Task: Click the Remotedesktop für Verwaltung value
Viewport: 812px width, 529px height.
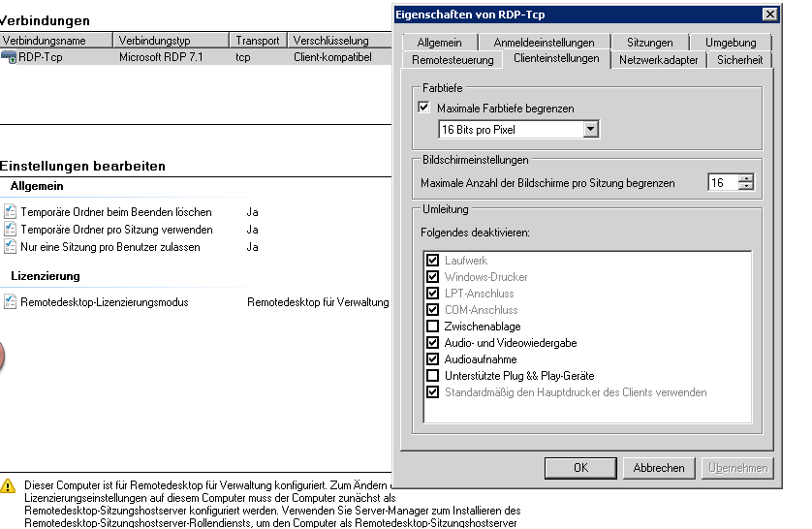Action: pyautogui.click(x=318, y=301)
